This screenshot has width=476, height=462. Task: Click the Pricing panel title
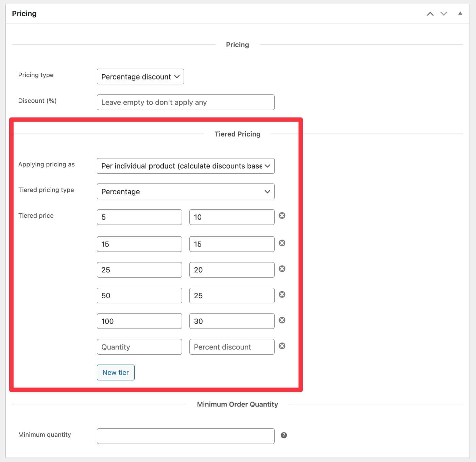(24, 14)
